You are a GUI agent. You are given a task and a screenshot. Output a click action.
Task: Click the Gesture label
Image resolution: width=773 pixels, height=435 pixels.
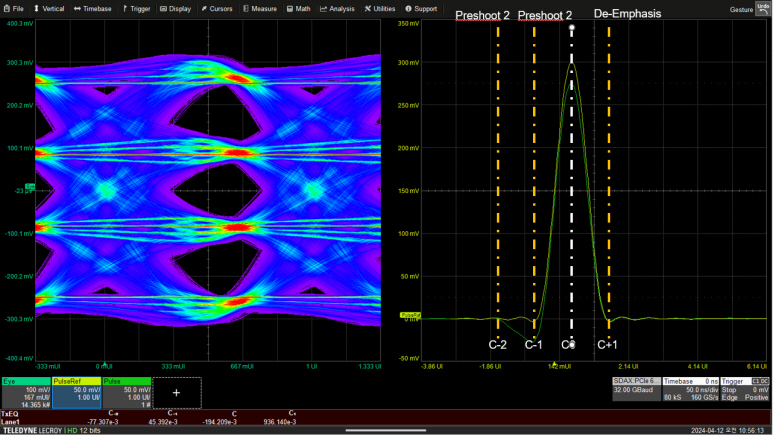741,9
